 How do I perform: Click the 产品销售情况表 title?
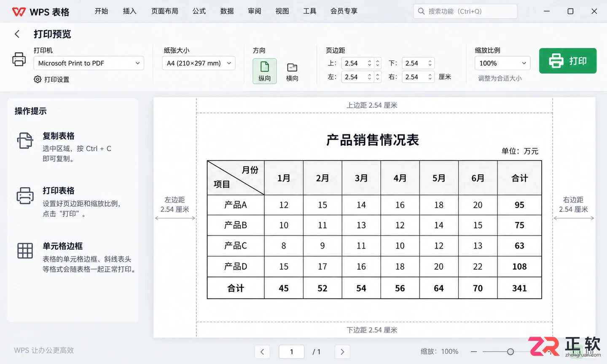373,140
